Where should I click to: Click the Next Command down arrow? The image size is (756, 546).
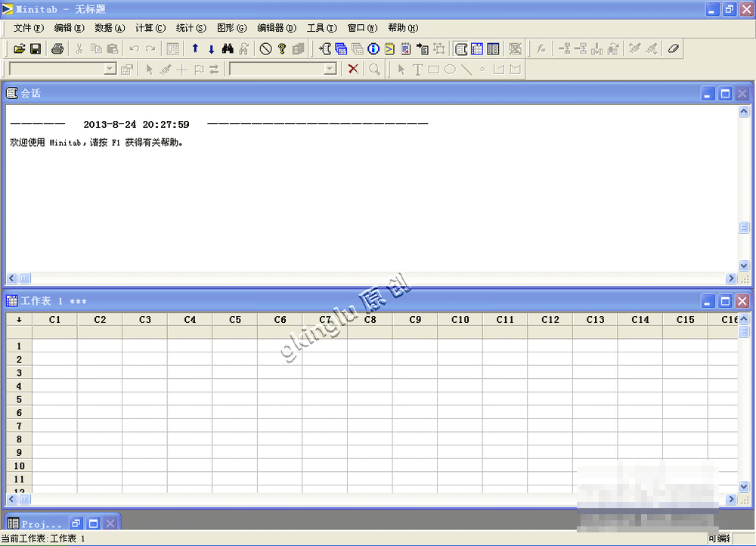pos(211,48)
